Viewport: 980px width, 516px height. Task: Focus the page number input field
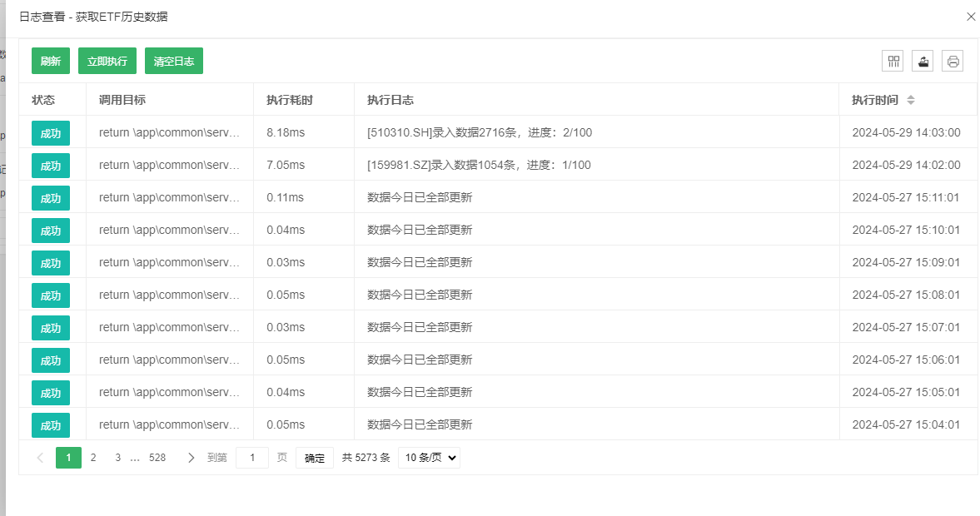[x=252, y=458]
